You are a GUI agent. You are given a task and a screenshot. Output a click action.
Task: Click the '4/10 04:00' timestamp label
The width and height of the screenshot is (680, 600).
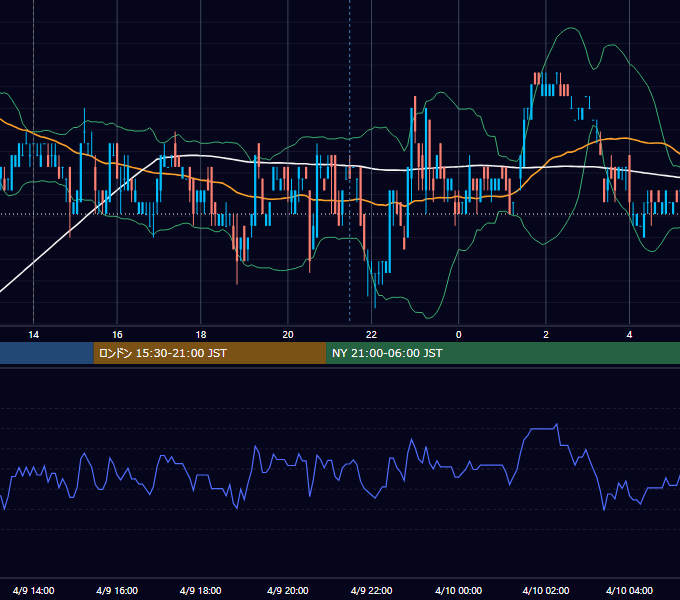[629, 590]
